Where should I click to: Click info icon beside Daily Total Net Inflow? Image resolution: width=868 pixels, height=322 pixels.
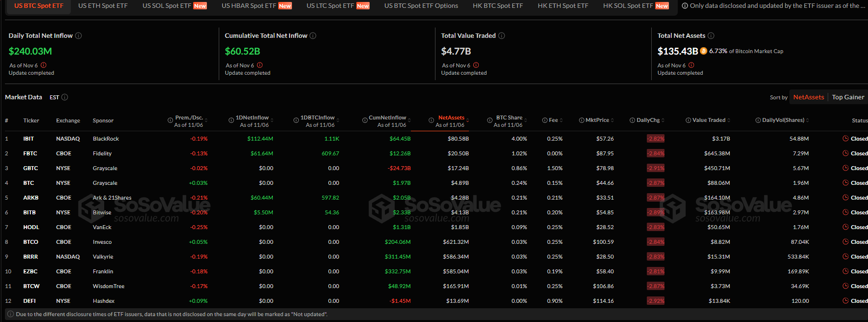coord(79,36)
